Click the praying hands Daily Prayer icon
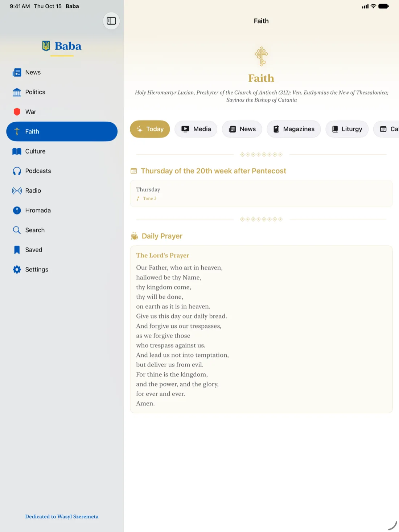The height and width of the screenshot is (532, 399). click(x=134, y=236)
